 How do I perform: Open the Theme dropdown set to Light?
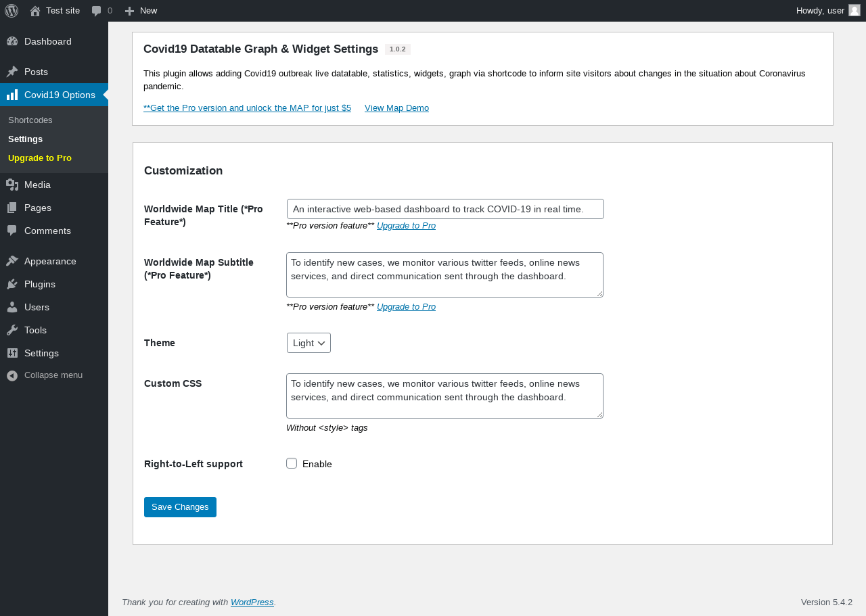click(x=309, y=343)
